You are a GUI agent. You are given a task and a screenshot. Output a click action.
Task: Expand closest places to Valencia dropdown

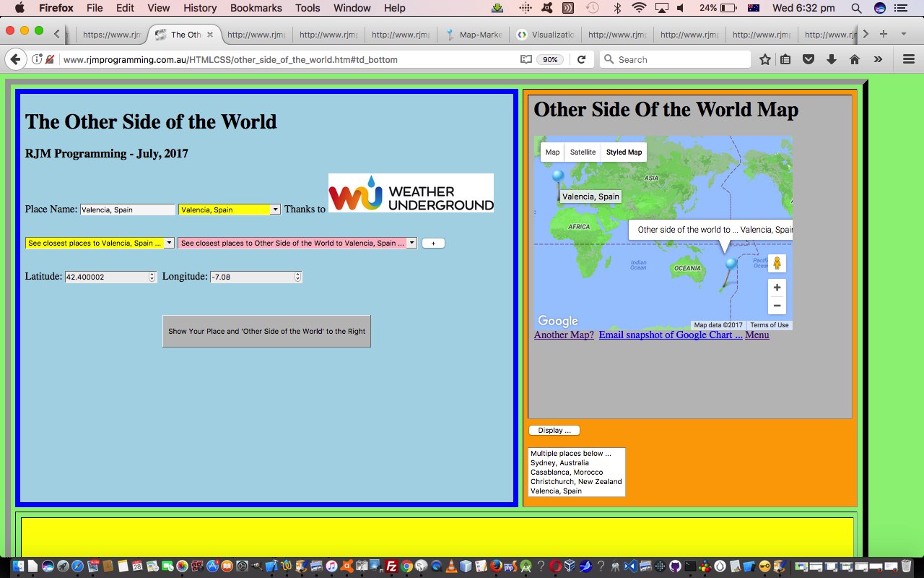coord(100,243)
